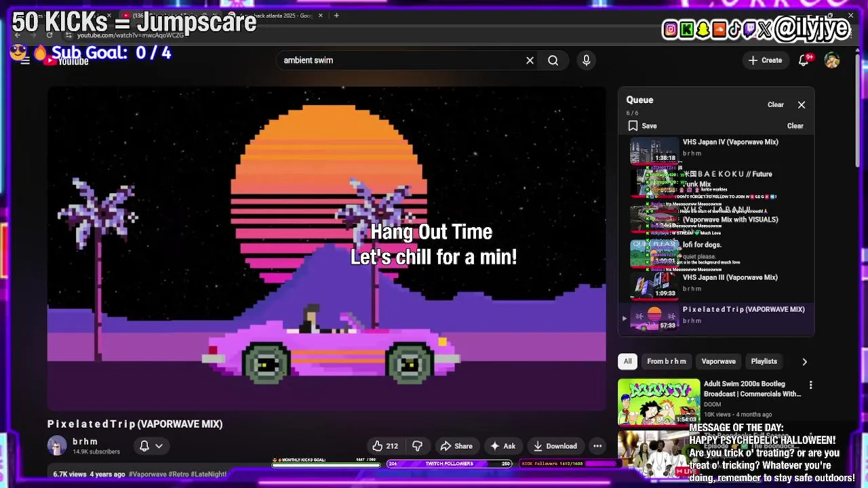Viewport: 868px width, 488px height.
Task: Click Clear beside the Queue close button
Action: (776, 105)
